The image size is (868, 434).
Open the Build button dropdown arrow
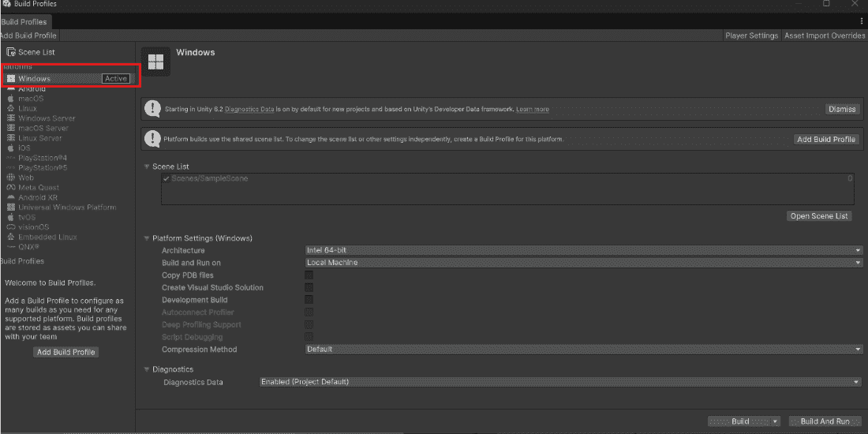pos(775,421)
